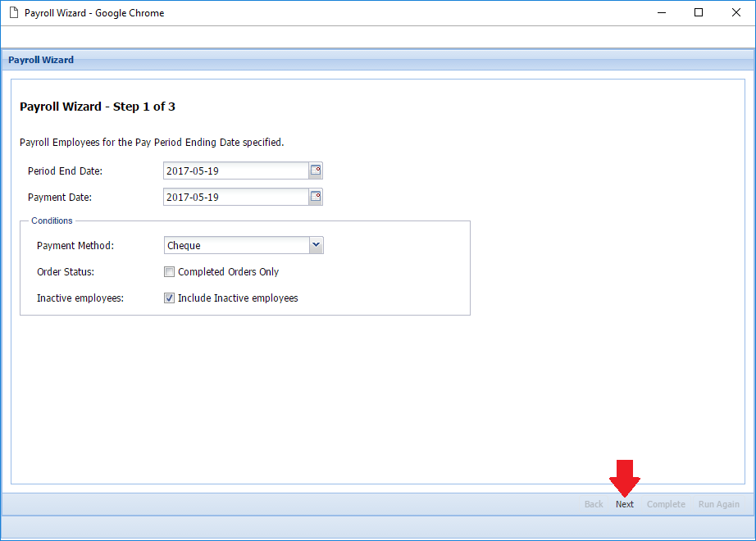Click the disabled Back button

(594, 504)
